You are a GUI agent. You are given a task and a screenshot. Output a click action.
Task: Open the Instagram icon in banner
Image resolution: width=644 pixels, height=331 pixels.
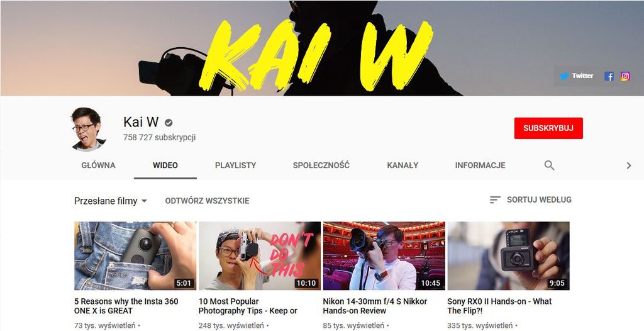(625, 76)
